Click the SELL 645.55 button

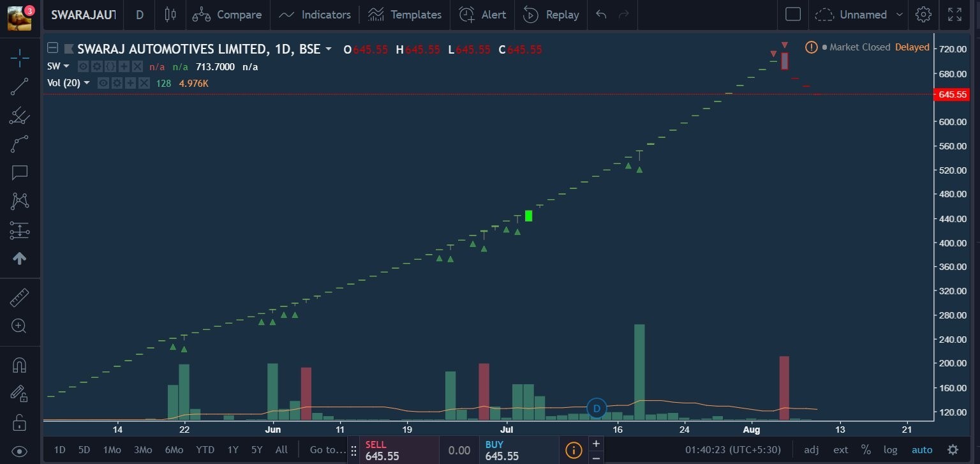[399, 450]
